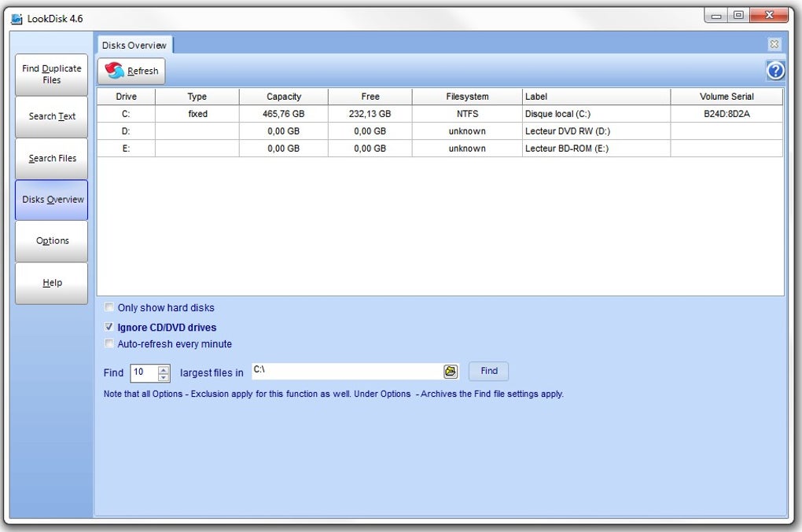The width and height of the screenshot is (802, 532).
Task: Click the Lecteur BD-ROM (E:) label
Action: pyautogui.click(x=567, y=149)
